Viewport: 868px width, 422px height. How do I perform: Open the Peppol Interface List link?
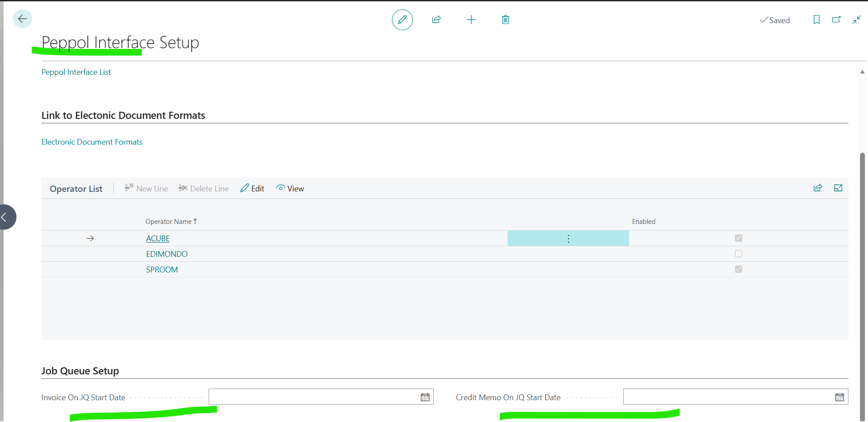(76, 72)
